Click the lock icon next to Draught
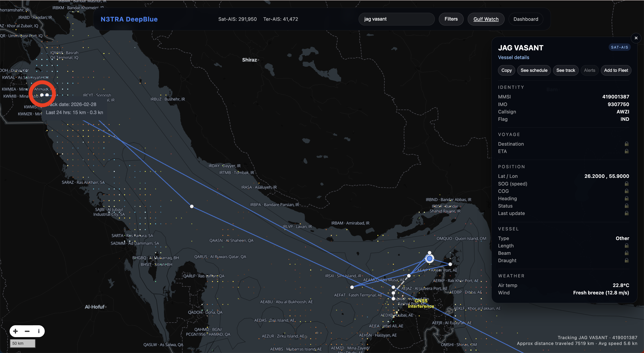644x353 pixels. click(x=627, y=260)
